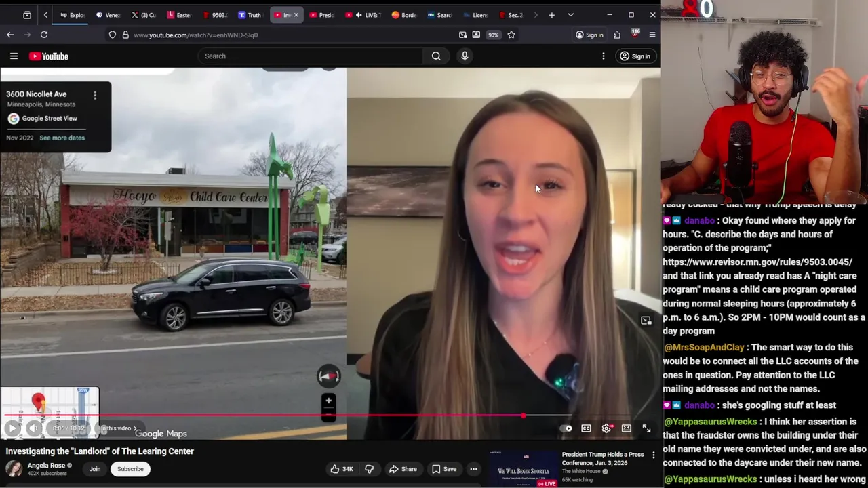Viewport: 868px width, 488px height.
Task: Open options menu for Trump press conference video
Action: [654, 455]
